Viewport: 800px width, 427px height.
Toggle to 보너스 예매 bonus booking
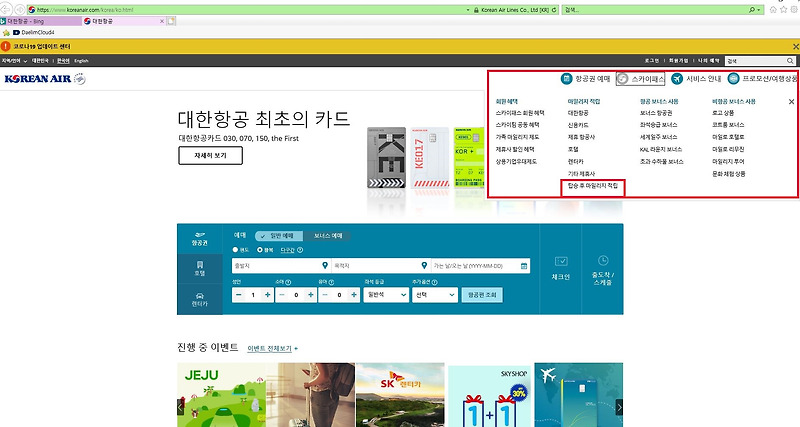coord(327,236)
